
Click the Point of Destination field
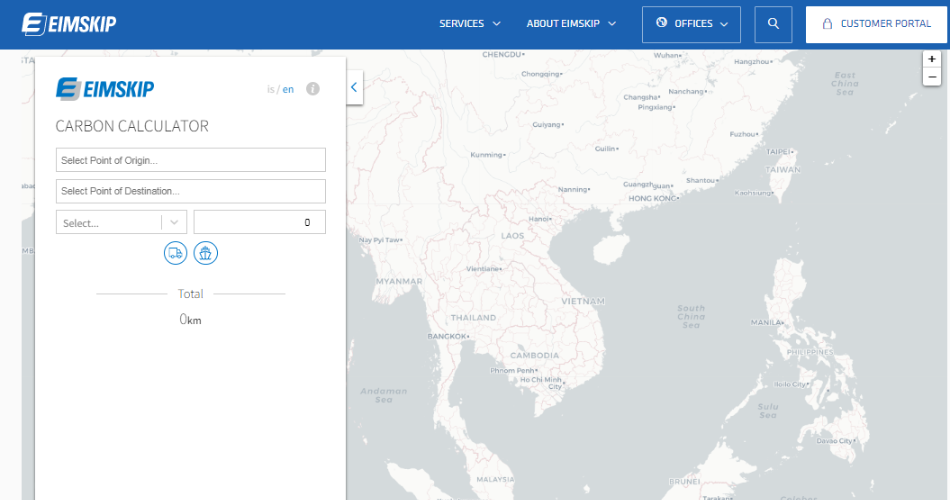pos(191,191)
